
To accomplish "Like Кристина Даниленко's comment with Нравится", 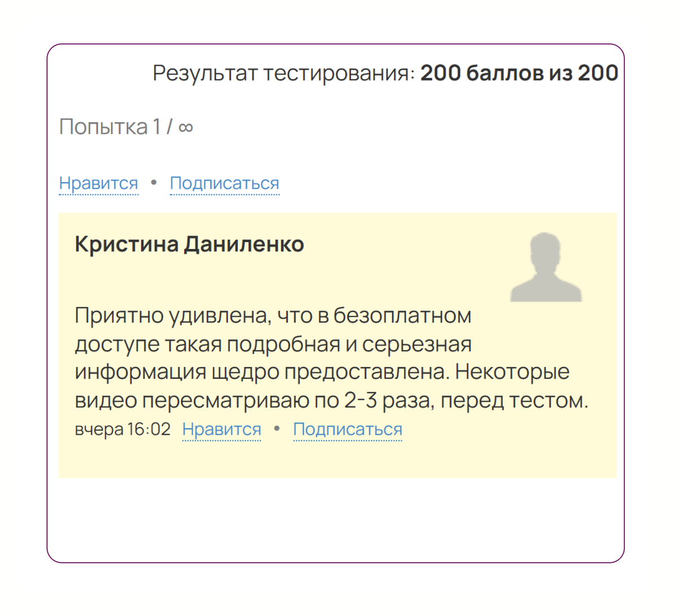I will coord(221,429).
